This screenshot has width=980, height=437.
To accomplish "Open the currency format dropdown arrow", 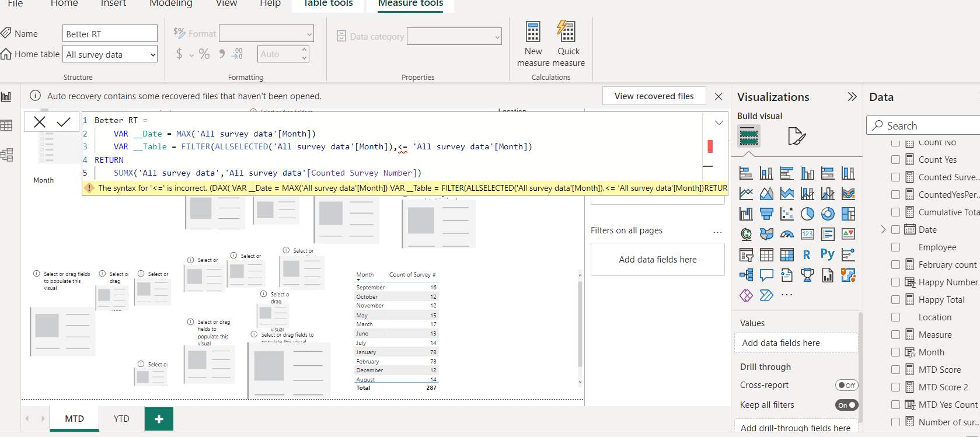I will pos(191,55).
